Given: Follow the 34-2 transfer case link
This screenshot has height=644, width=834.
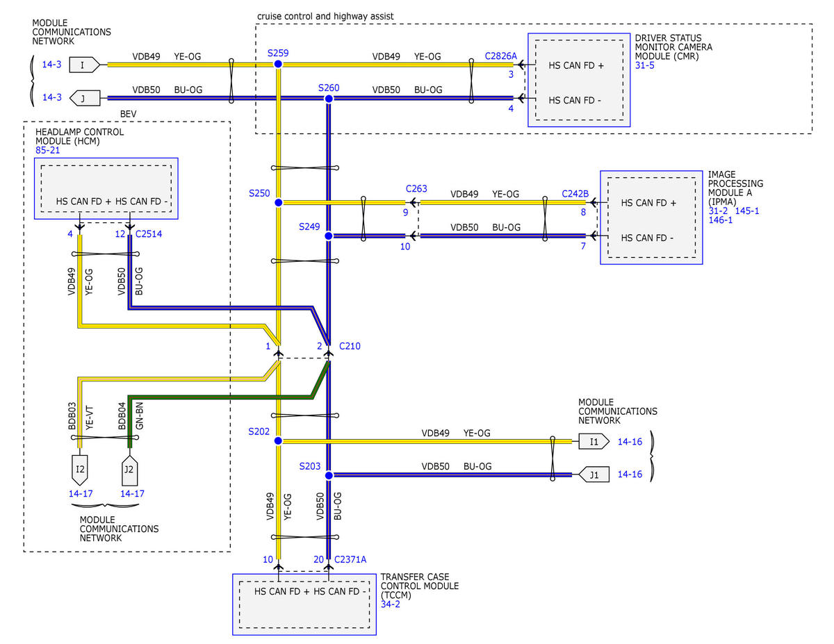Looking at the screenshot, I should coord(391,604).
